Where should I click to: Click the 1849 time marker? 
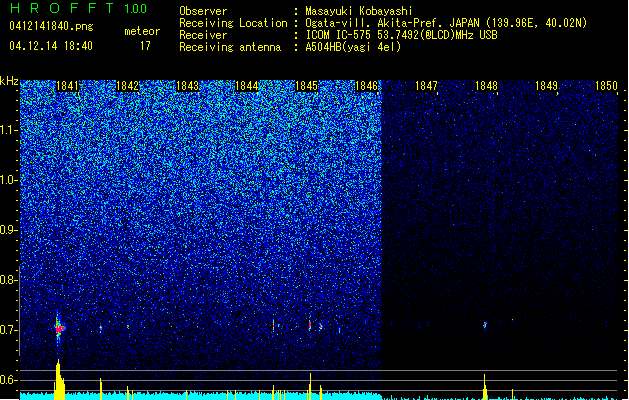point(546,86)
